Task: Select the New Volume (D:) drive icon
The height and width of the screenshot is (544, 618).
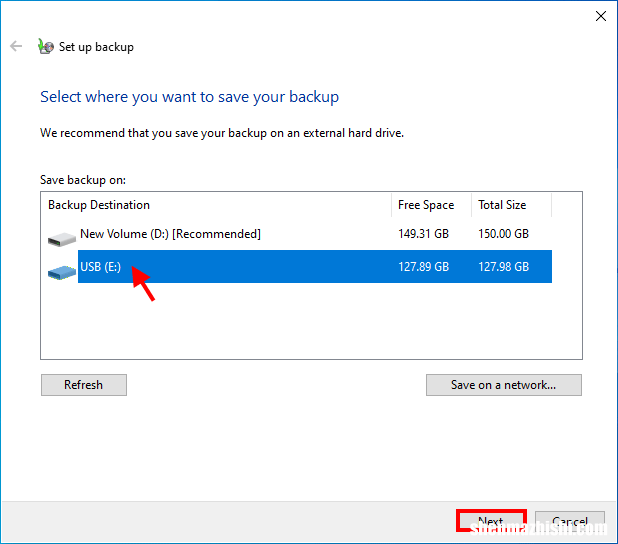Action: point(61,239)
